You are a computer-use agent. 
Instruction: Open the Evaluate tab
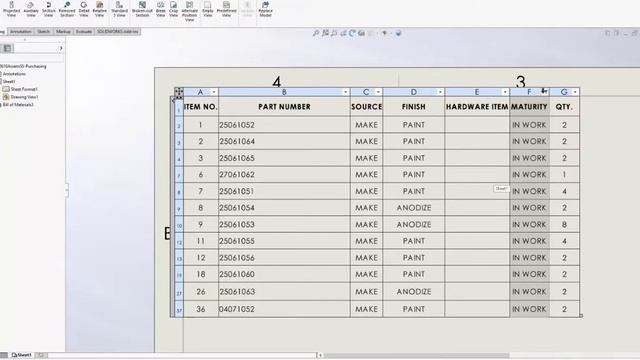(84, 31)
